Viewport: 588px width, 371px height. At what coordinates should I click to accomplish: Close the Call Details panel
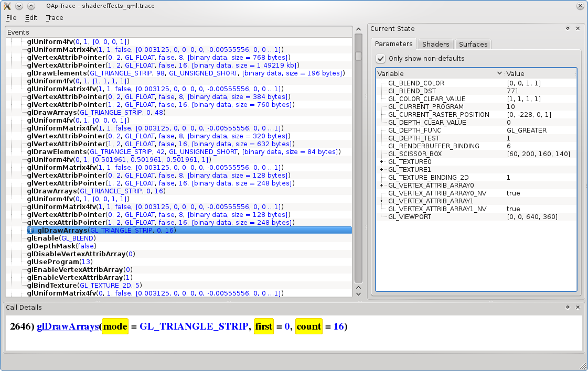(x=578, y=307)
